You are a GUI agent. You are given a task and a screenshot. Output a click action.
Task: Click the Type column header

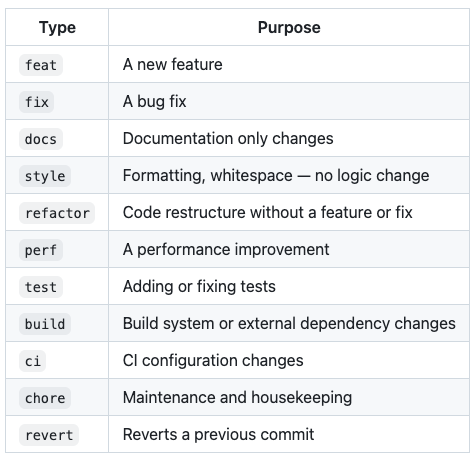[x=57, y=27]
